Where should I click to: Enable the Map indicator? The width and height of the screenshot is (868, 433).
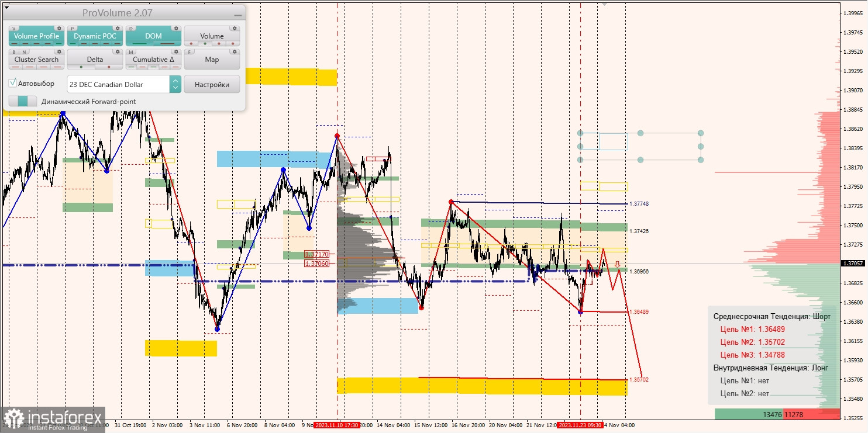tap(212, 60)
